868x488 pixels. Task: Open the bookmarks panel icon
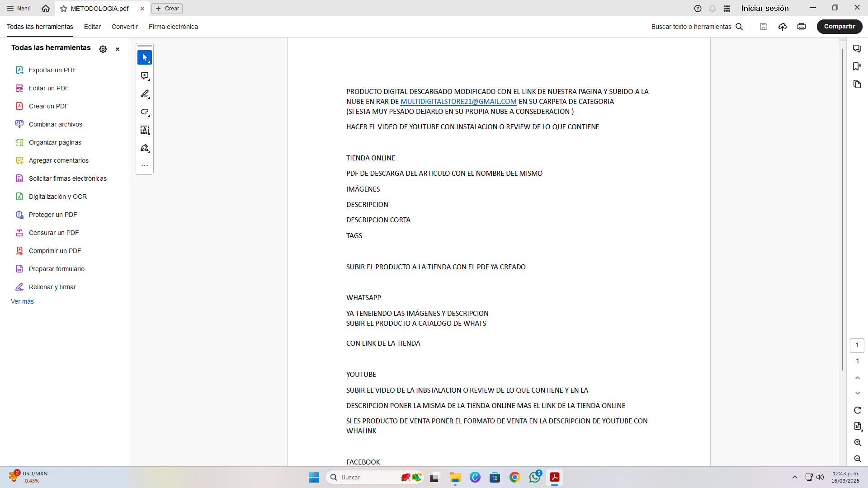click(x=857, y=66)
